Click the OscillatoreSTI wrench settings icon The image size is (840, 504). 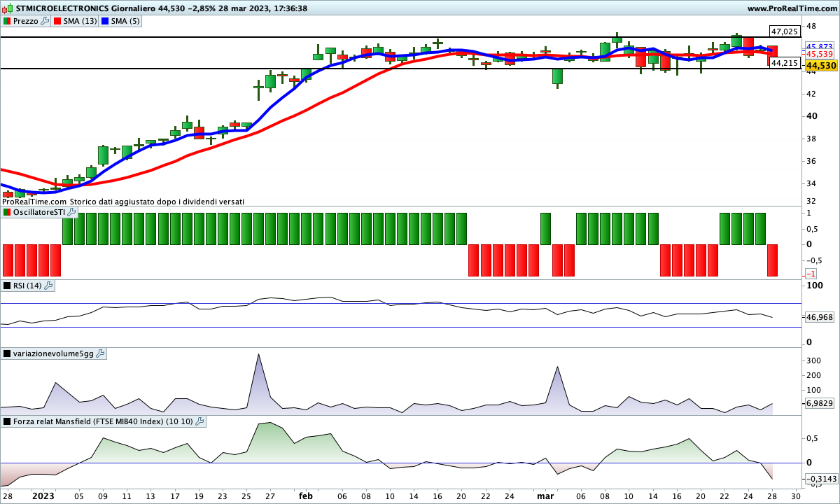point(71,211)
